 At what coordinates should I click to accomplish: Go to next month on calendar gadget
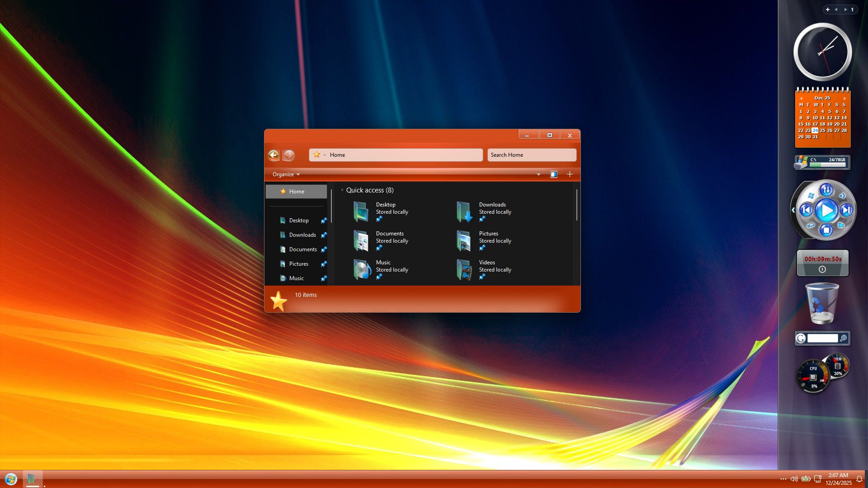(844, 98)
